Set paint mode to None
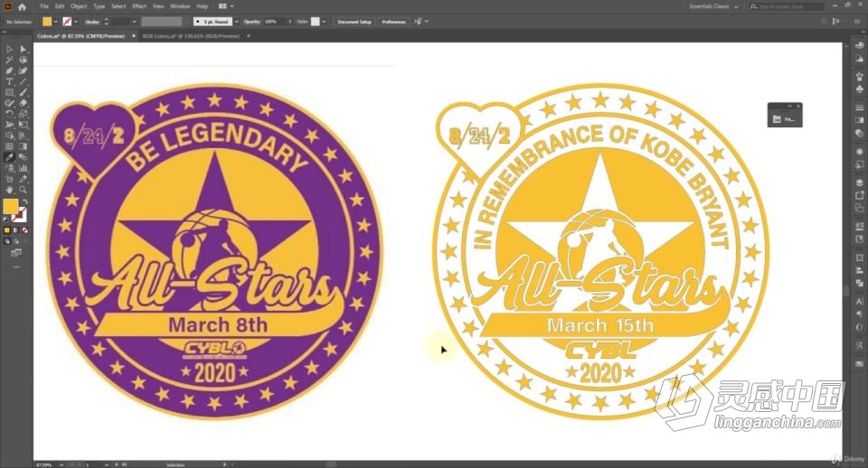The height and width of the screenshot is (468, 868). 24,230
